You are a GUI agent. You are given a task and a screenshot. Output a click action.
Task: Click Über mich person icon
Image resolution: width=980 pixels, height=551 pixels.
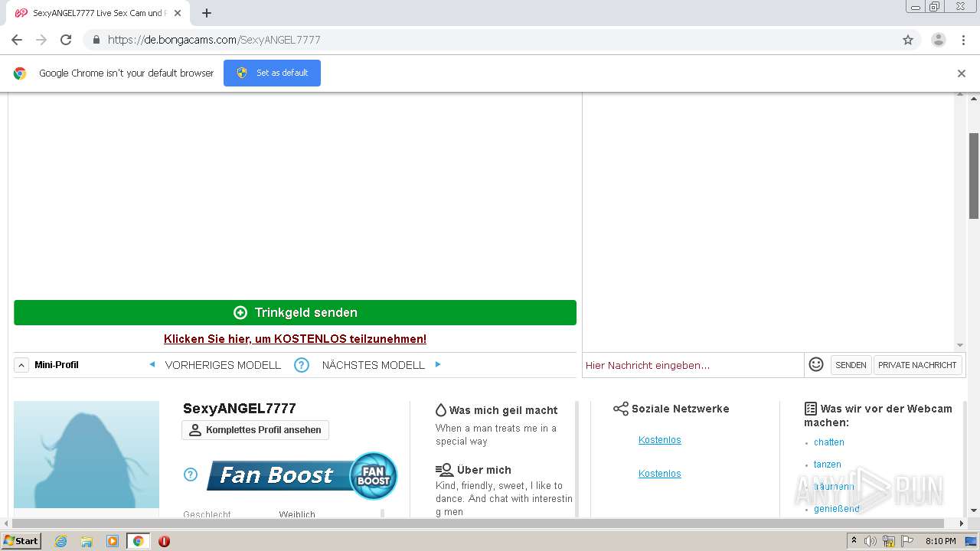(444, 470)
